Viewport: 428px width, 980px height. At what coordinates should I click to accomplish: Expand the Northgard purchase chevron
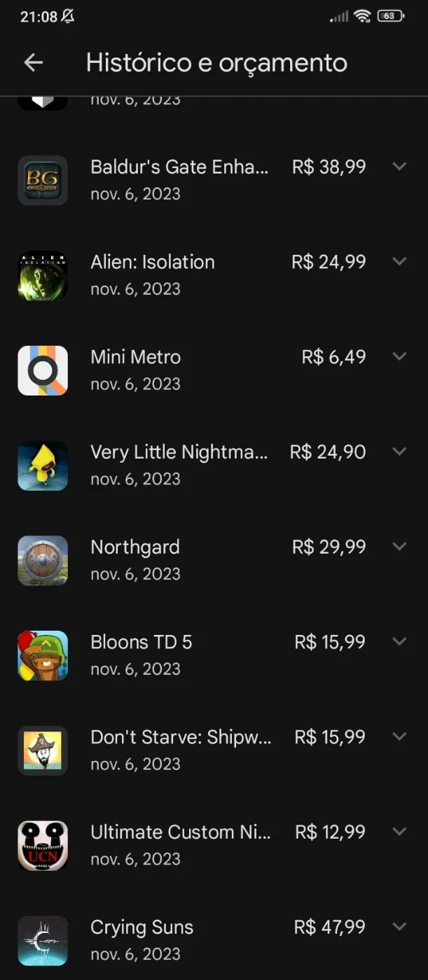click(399, 547)
